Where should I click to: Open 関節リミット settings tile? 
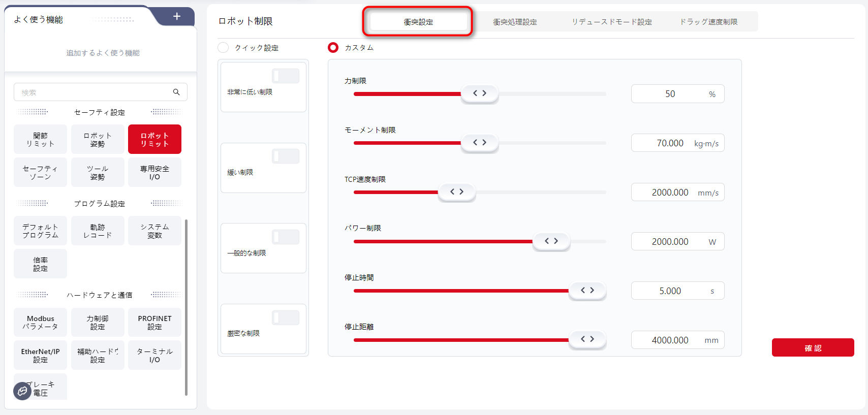tap(40, 139)
